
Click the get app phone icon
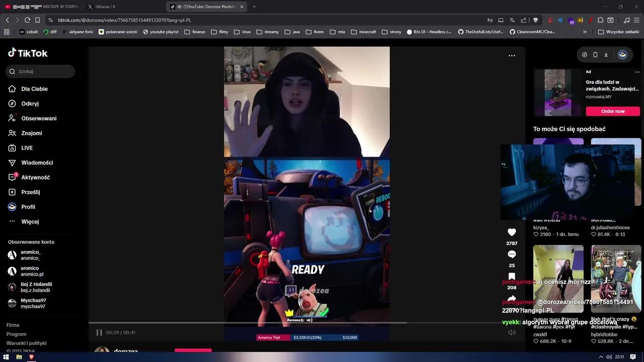pyautogui.click(x=595, y=55)
